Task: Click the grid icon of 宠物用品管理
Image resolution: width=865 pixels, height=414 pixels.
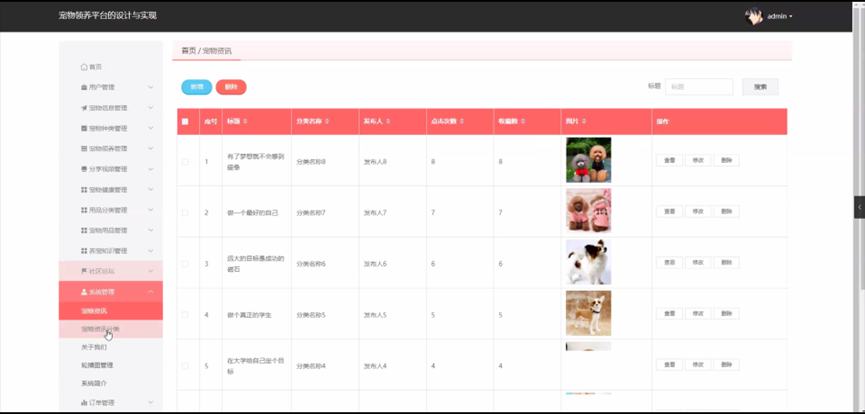Action: click(84, 230)
